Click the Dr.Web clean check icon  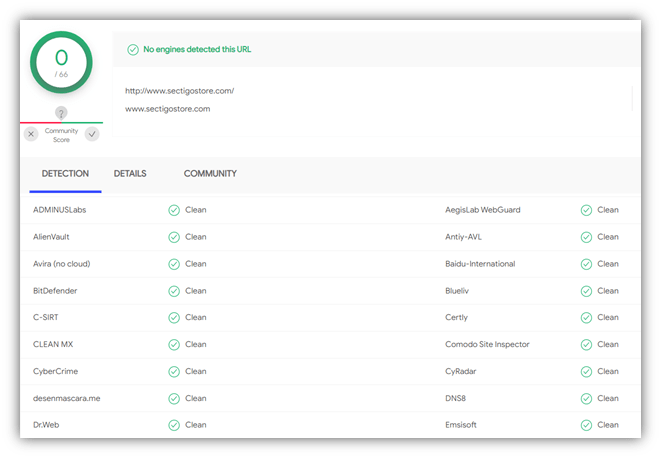click(x=174, y=425)
